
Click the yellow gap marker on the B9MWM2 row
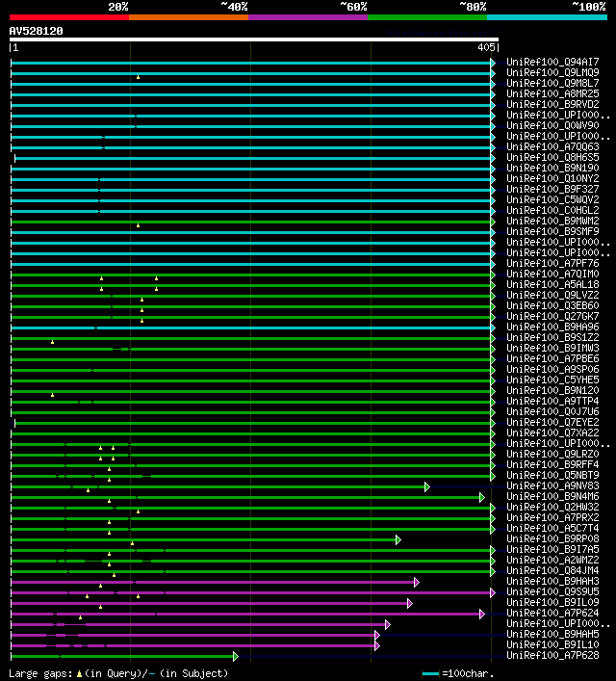(138, 225)
